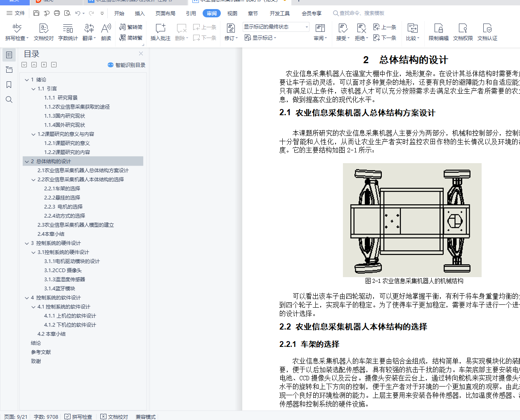Select the outline view icon in left sidebar

pos(9,55)
